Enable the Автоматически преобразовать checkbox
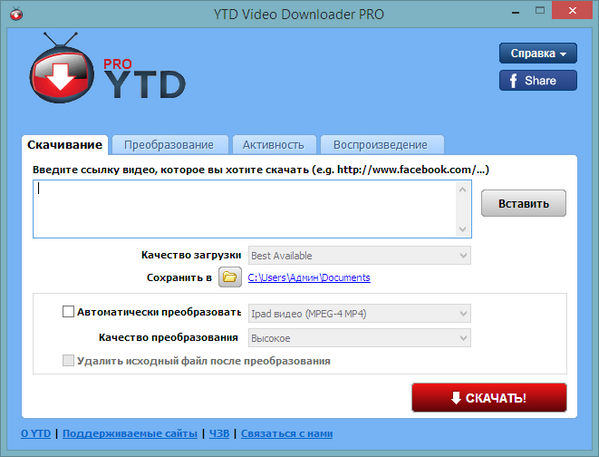This screenshot has height=457, width=599. click(x=68, y=311)
